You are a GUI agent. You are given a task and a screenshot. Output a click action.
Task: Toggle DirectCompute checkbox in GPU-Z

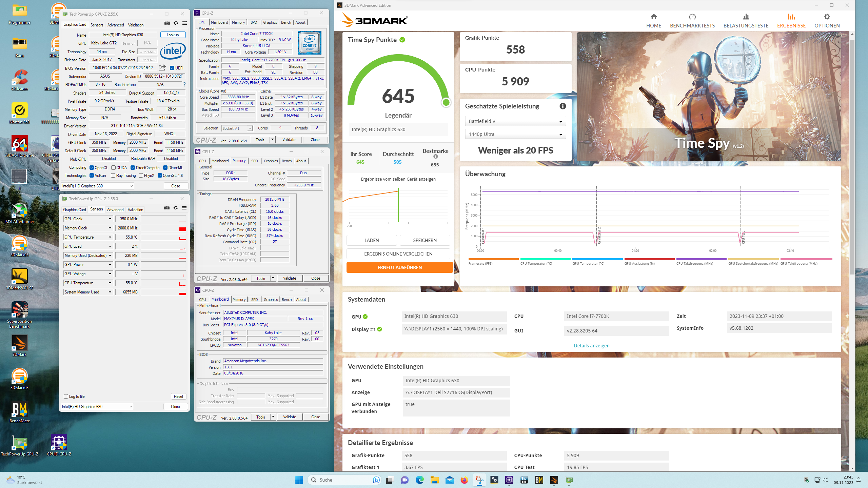point(133,167)
